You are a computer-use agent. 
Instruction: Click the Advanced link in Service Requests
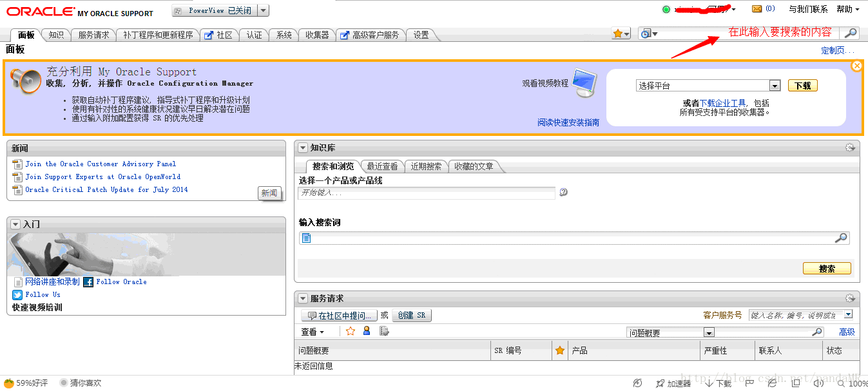pyautogui.click(x=847, y=332)
